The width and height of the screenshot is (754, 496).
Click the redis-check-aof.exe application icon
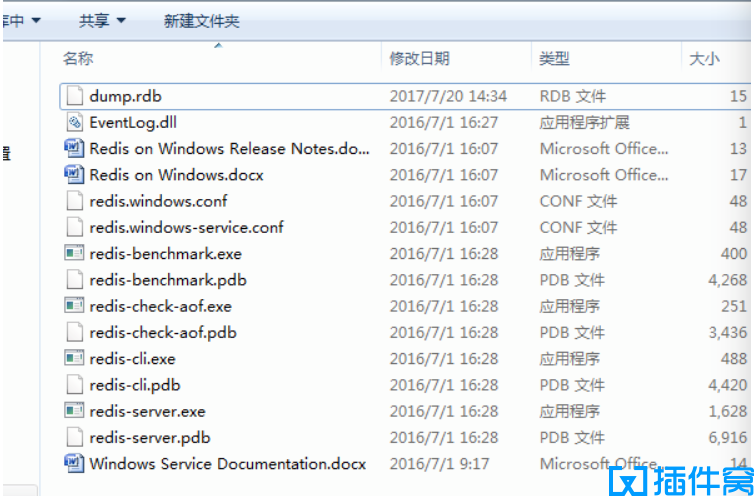(74, 305)
